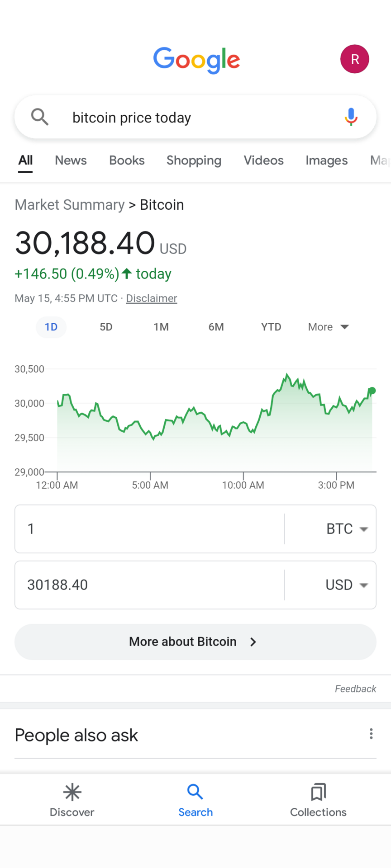Viewport: 391px width, 868px height.
Task: Switch to the News tab
Action: 71,160
